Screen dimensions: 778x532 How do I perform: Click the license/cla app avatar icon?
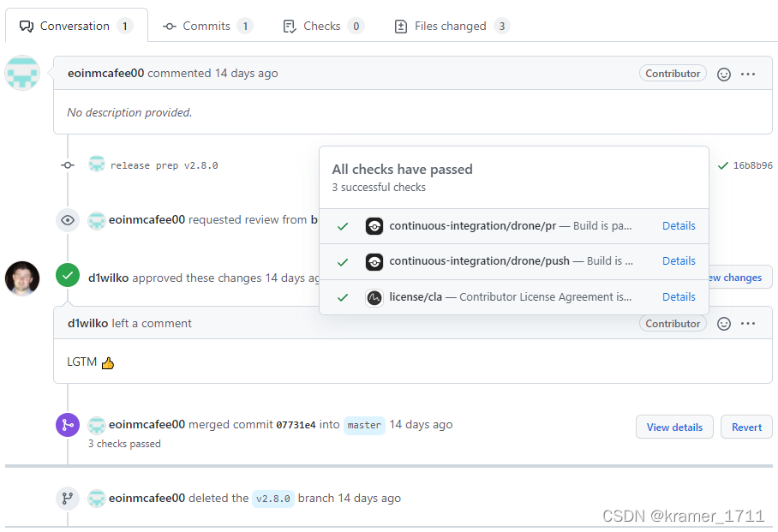[374, 298]
